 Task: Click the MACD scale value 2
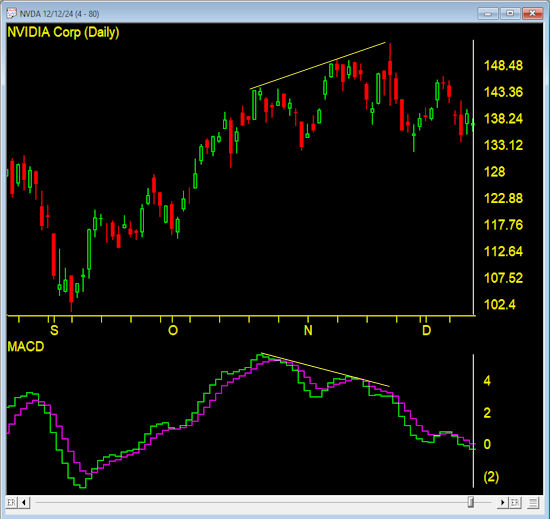click(487, 413)
